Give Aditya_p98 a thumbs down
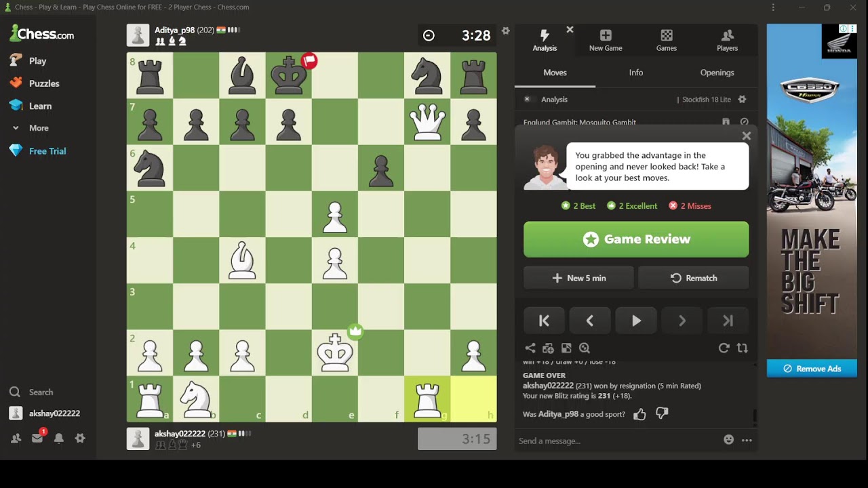The height and width of the screenshot is (488, 868). pos(663,413)
